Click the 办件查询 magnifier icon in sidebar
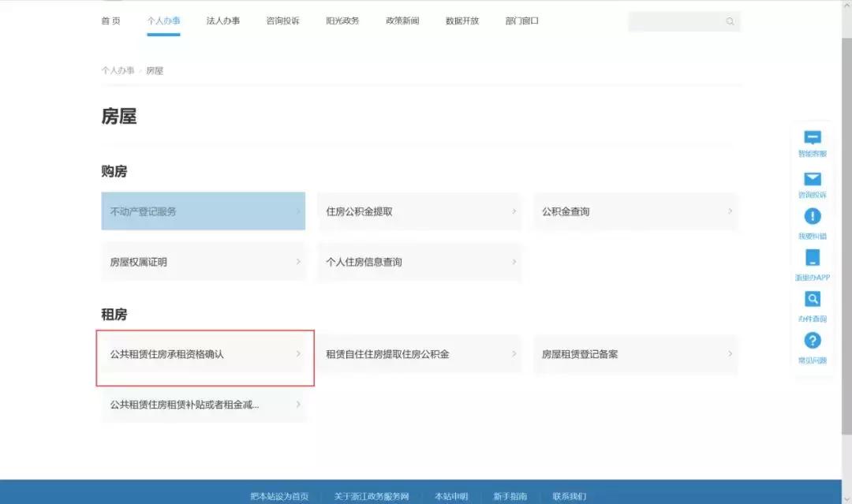852x504 pixels. (812, 298)
